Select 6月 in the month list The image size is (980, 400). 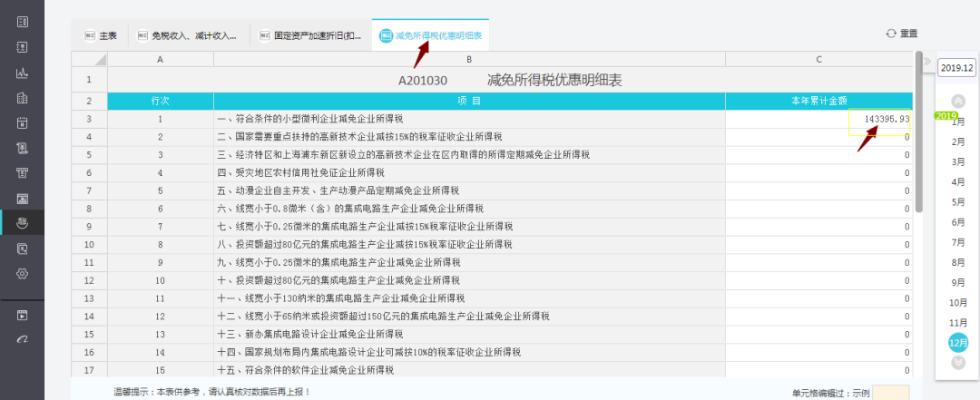(958, 222)
